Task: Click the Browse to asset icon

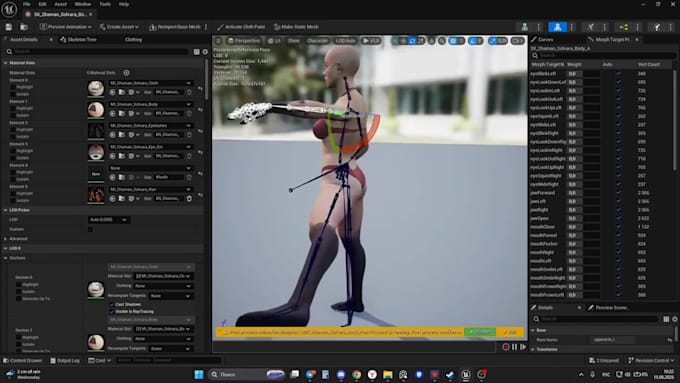Action: [x=24, y=27]
